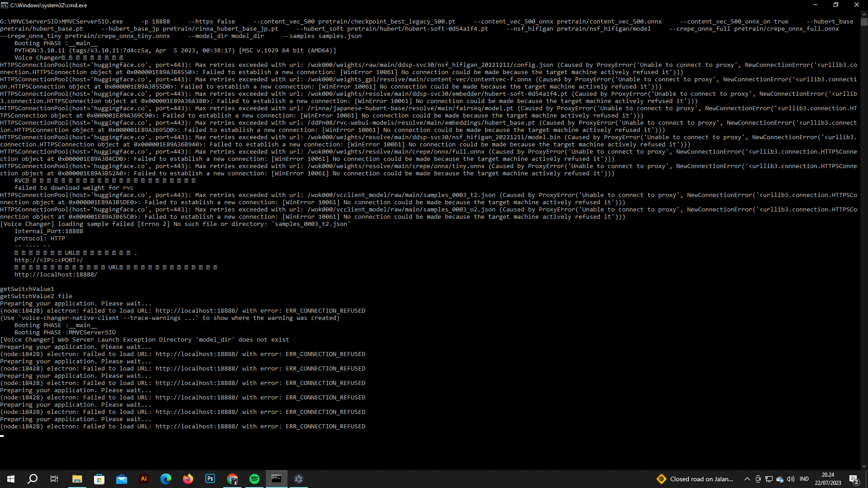Open the IND keyboard language switcher
868x488 pixels.
(805, 479)
